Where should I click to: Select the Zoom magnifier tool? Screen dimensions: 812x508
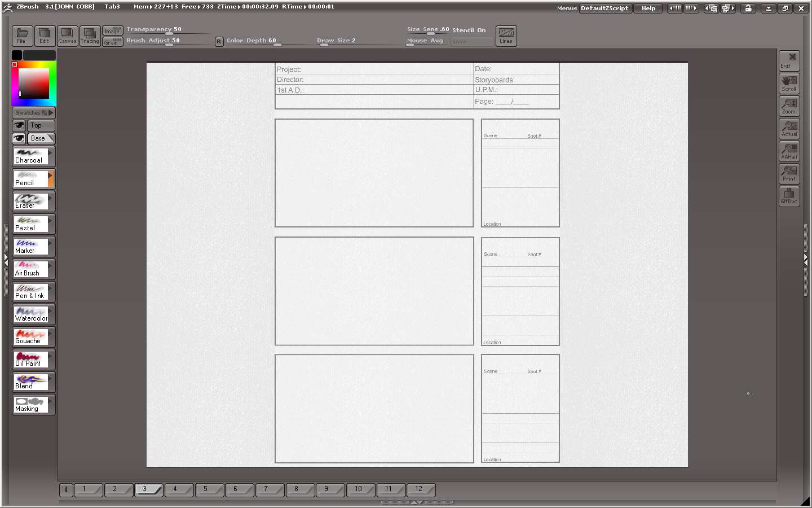point(789,106)
